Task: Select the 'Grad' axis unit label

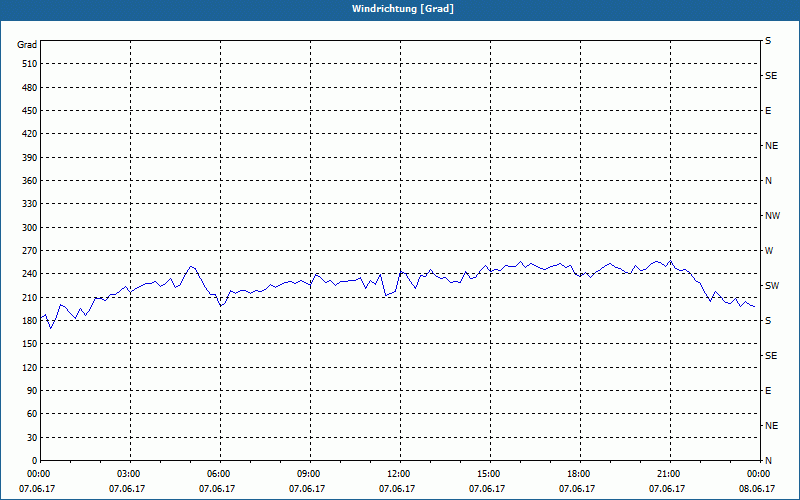Action: [x=27, y=45]
